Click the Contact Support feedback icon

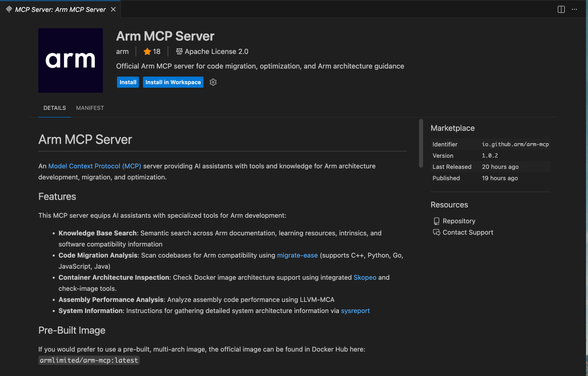pyautogui.click(x=436, y=232)
